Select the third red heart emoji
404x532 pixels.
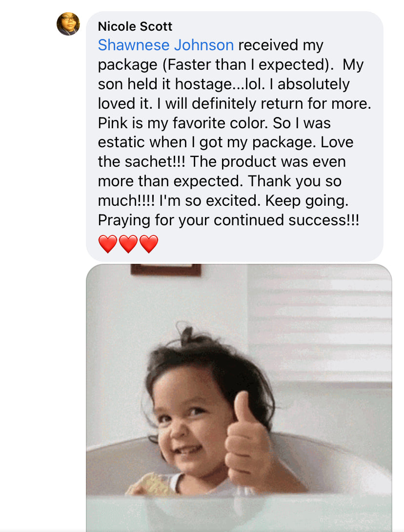[x=149, y=244]
